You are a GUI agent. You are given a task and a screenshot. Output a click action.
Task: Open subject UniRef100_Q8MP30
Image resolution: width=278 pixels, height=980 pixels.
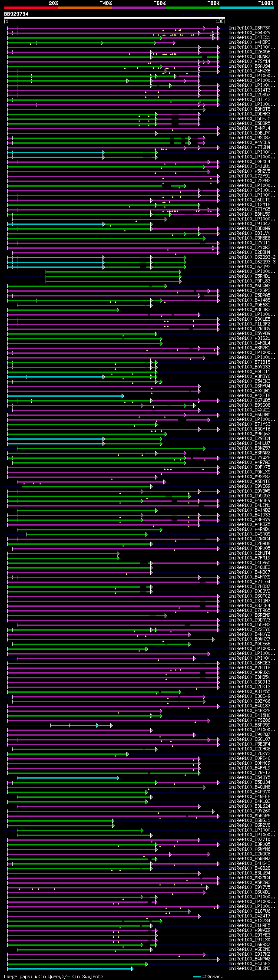[249, 28]
